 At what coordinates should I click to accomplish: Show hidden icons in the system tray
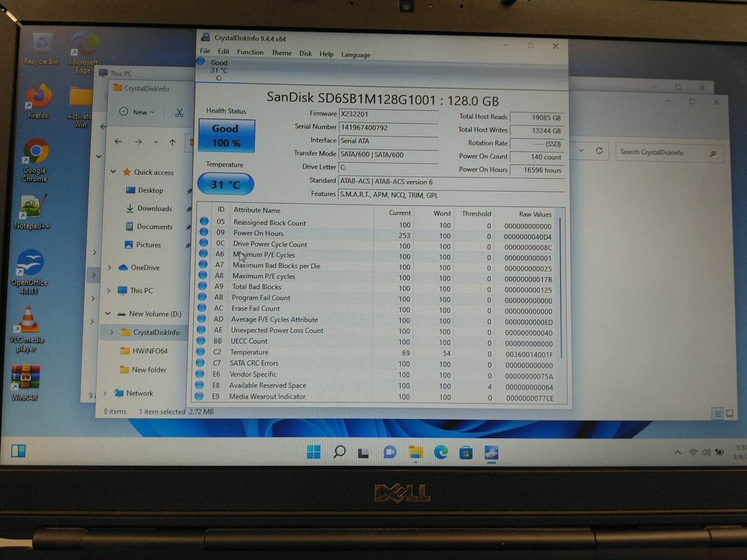click(x=677, y=452)
